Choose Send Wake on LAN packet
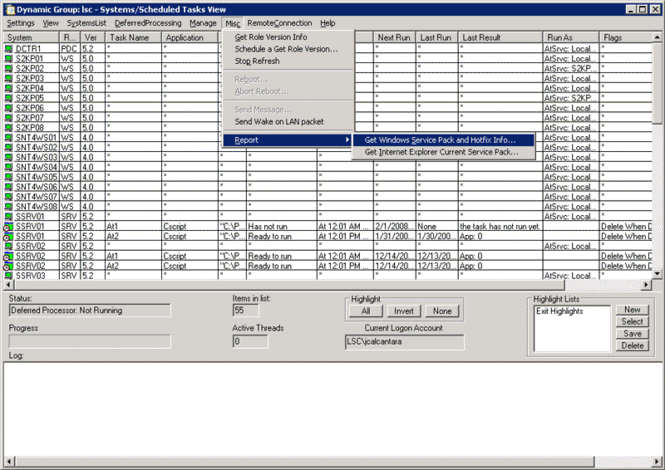 click(x=288, y=121)
